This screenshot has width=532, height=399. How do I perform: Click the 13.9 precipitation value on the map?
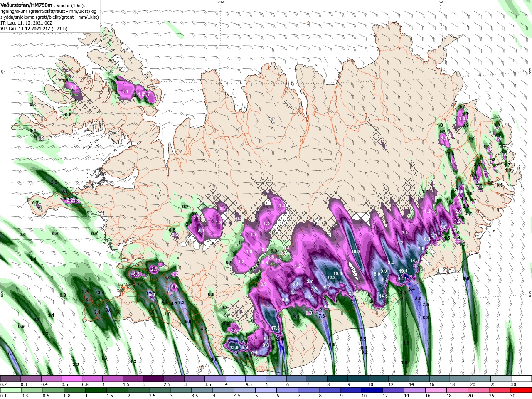234,347
